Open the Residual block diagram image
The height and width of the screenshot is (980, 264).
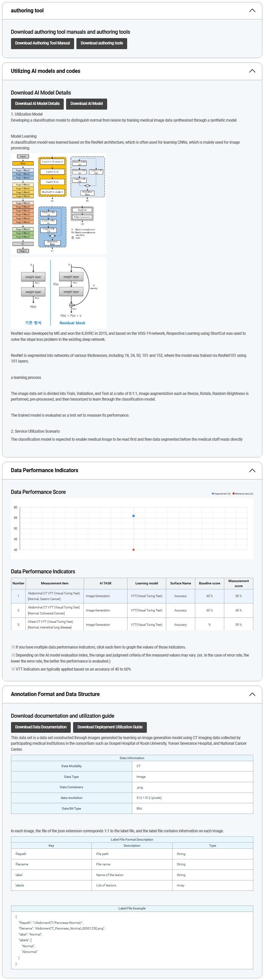(x=58, y=292)
